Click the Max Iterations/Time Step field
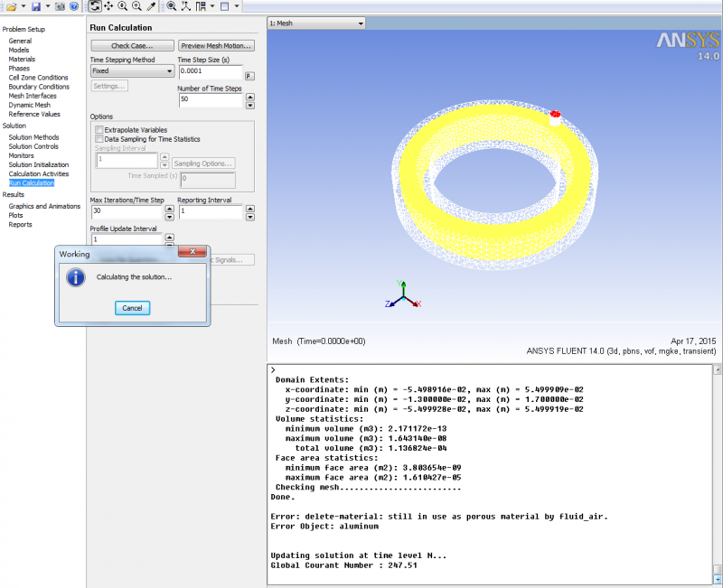This screenshot has width=723, height=588. (127, 212)
